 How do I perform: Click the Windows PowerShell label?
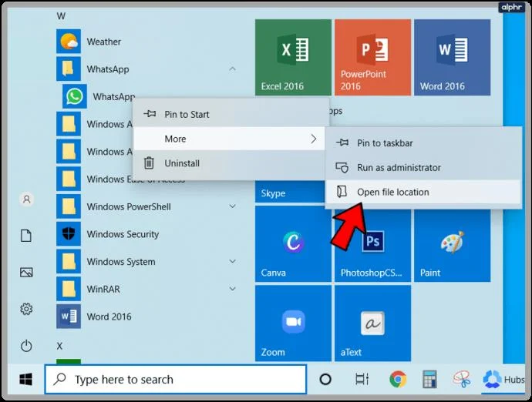point(129,206)
